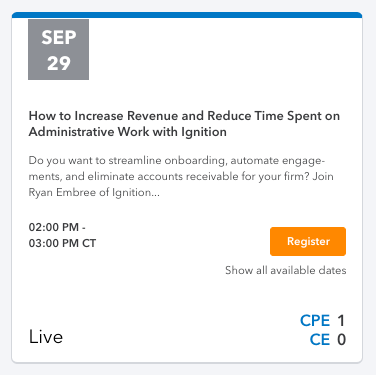Select the Live event type label
376x375 pixels.
point(46,337)
